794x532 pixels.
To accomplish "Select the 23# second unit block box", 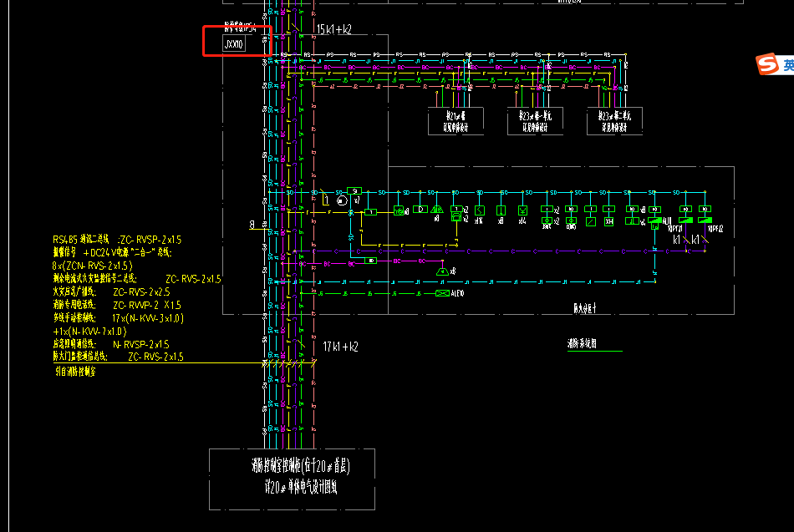I will point(615,121).
